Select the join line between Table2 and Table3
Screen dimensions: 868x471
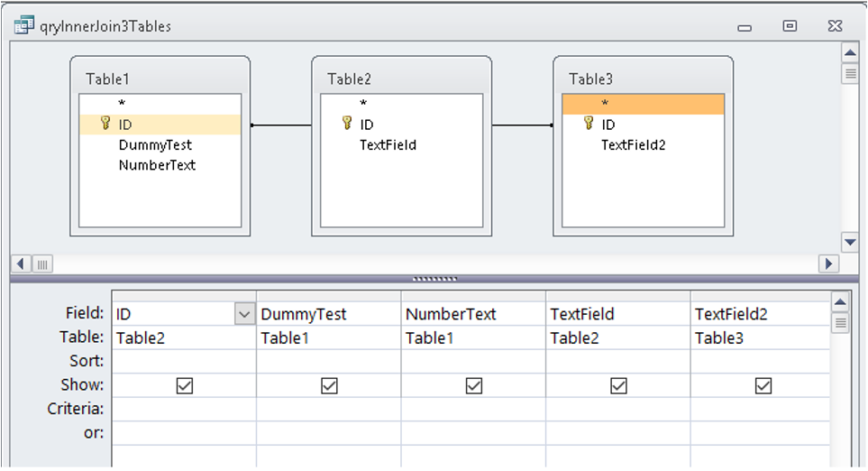click(x=523, y=125)
